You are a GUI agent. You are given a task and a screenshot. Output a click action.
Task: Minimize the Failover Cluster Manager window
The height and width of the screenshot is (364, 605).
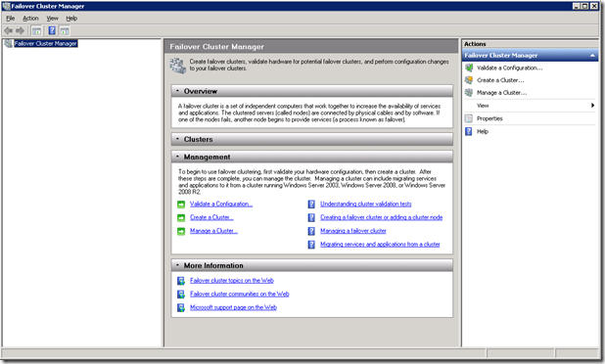pos(577,6)
